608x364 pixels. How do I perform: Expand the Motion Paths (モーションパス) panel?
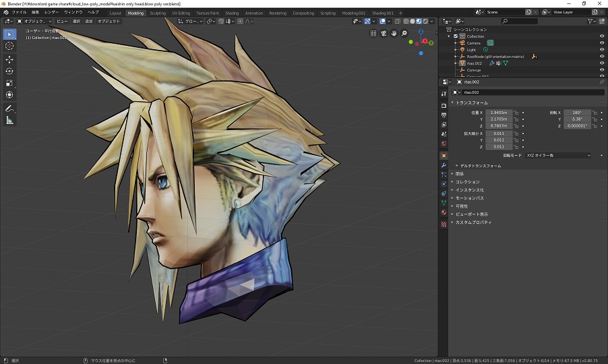point(452,198)
